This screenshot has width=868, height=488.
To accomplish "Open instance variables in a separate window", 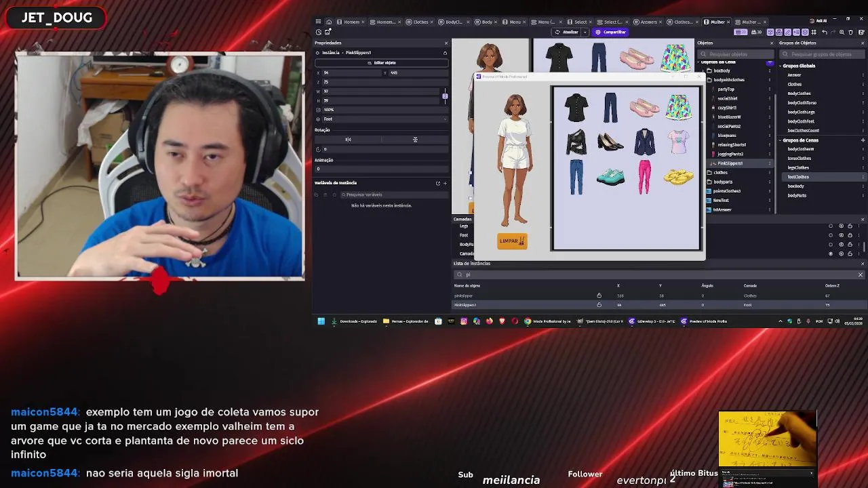I will (437, 183).
